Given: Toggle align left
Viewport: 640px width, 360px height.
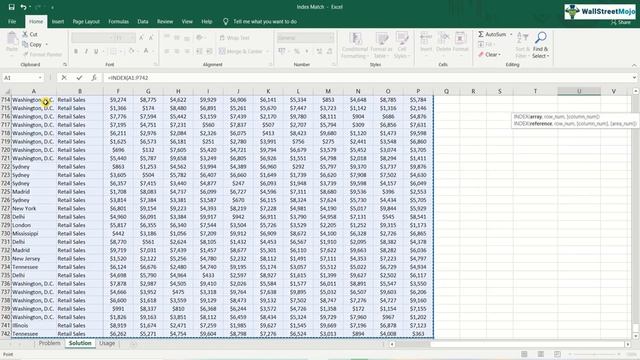Looking at the screenshot, I should [x=167, y=51].
